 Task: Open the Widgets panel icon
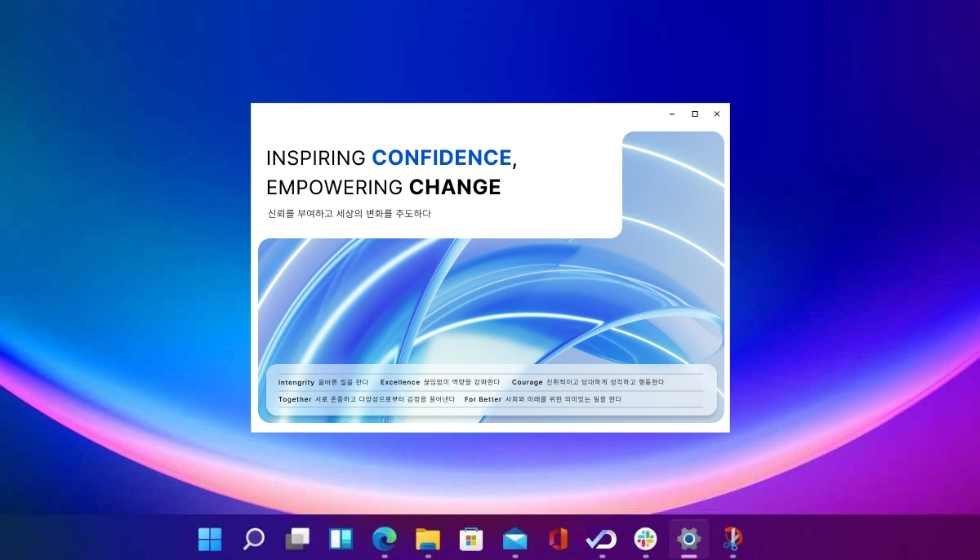pos(341,539)
